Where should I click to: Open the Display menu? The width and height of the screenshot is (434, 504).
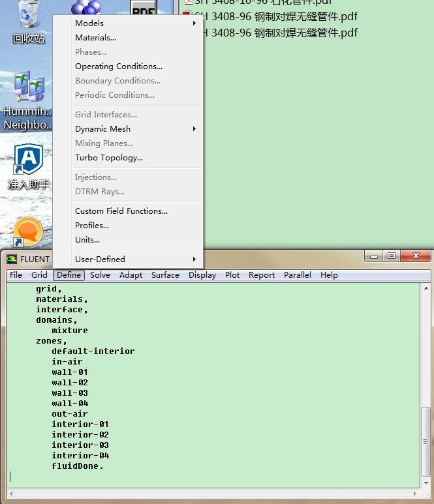pyautogui.click(x=202, y=275)
